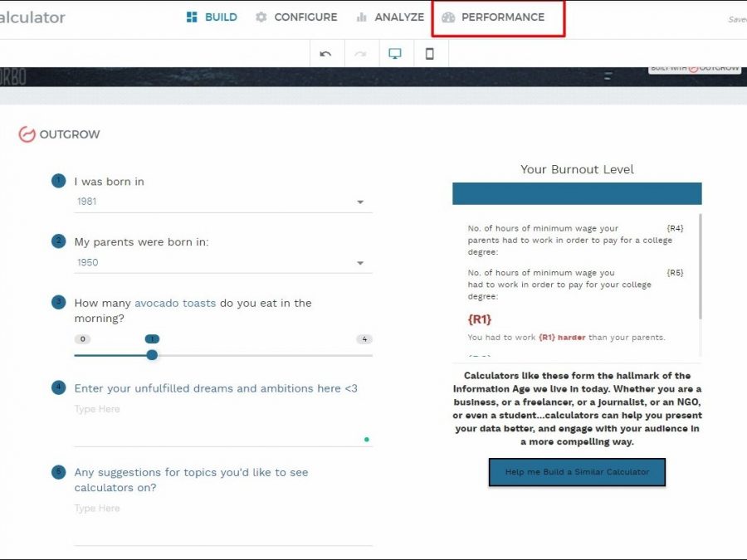Switch to mobile preview icon

tap(429, 54)
